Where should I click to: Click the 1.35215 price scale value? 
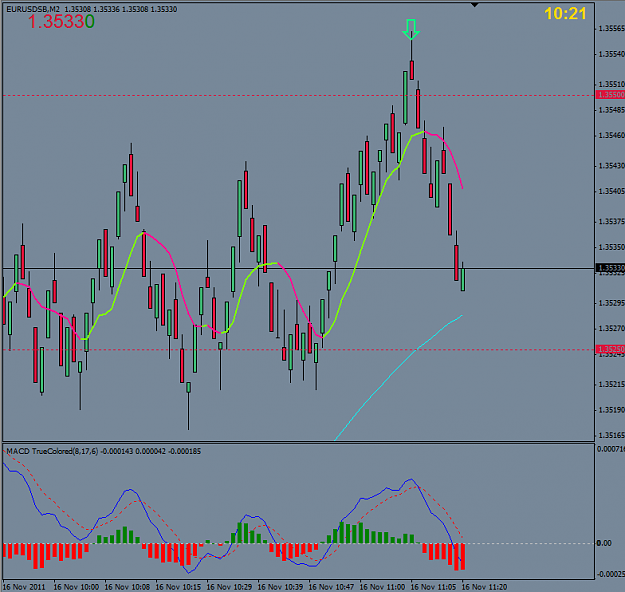click(x=611, y=385)
